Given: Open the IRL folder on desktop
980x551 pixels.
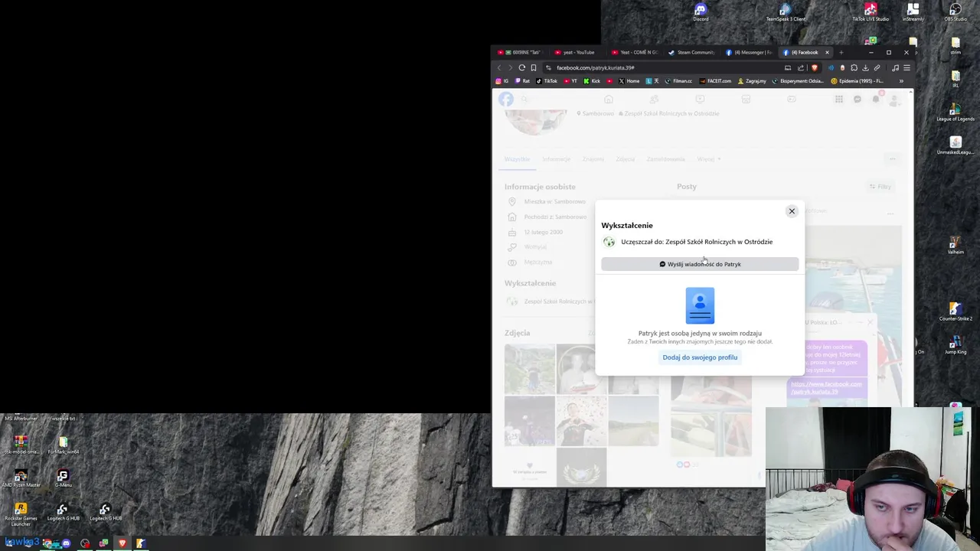Looking at the screenshot, I should click(955, 80).
